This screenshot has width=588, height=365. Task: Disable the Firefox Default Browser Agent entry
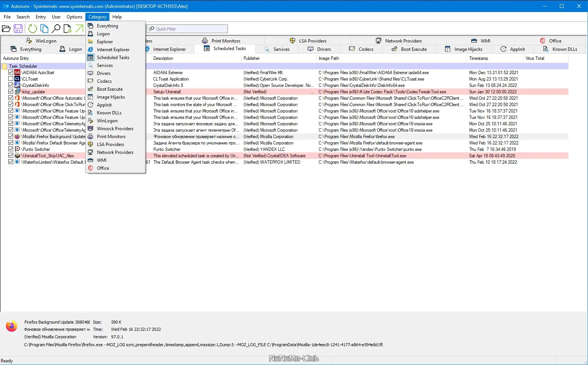(x=11, y=143)
